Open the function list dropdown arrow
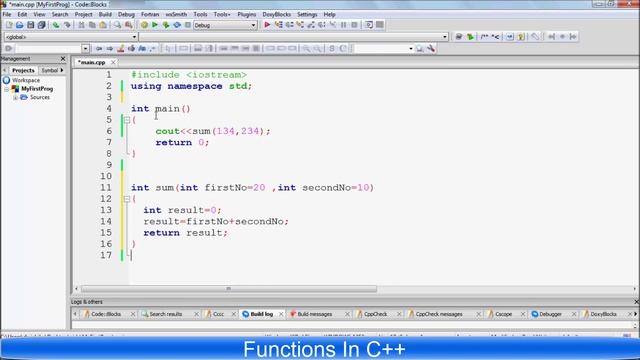The height and width of the screenshot is (360, 640). pyautogui.click(x=444, y=37)
